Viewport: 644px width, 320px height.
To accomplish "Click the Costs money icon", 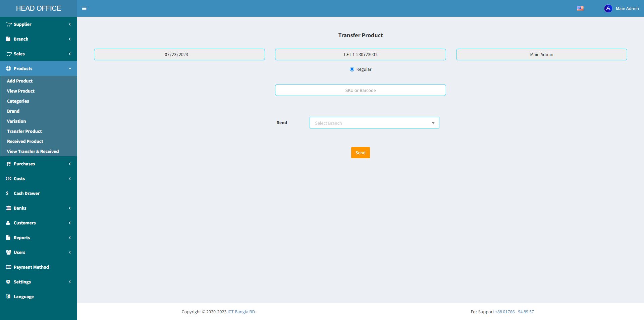I will (x=9, y=178).
